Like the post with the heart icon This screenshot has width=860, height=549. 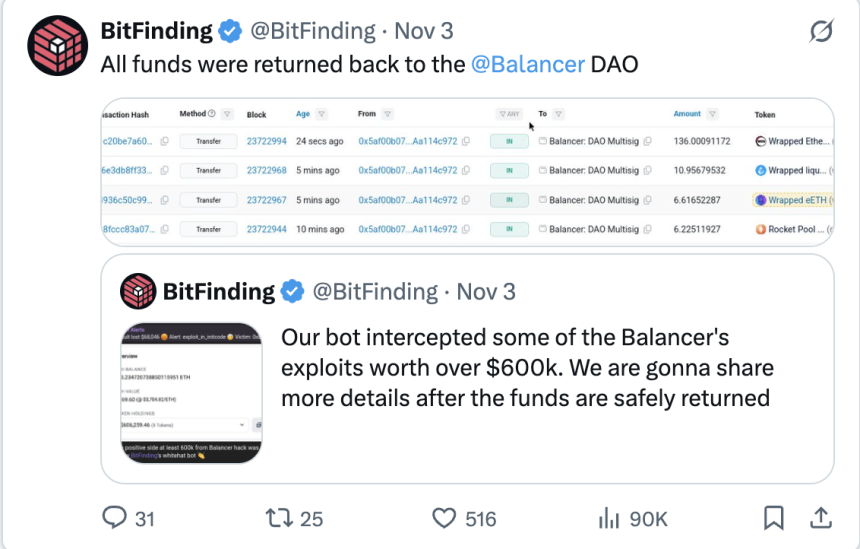point(444,517)
